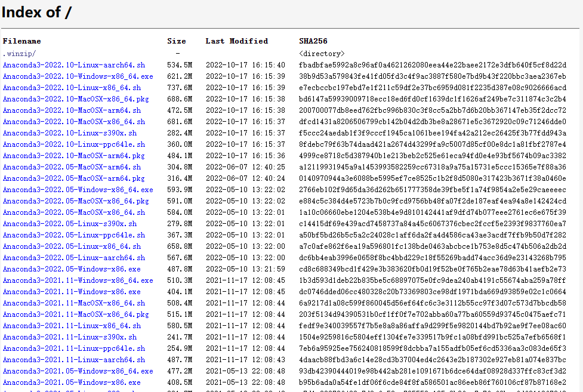The image size is (583, 392).
Task: Download Anaconda3-2022.10-MacOSX-x86_64.pkg
Action: tap(76, 99)
